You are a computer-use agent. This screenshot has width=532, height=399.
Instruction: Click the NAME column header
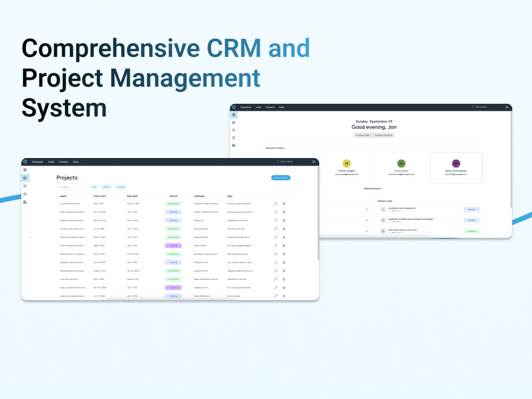pyautogui.click(x=63, y=196)
